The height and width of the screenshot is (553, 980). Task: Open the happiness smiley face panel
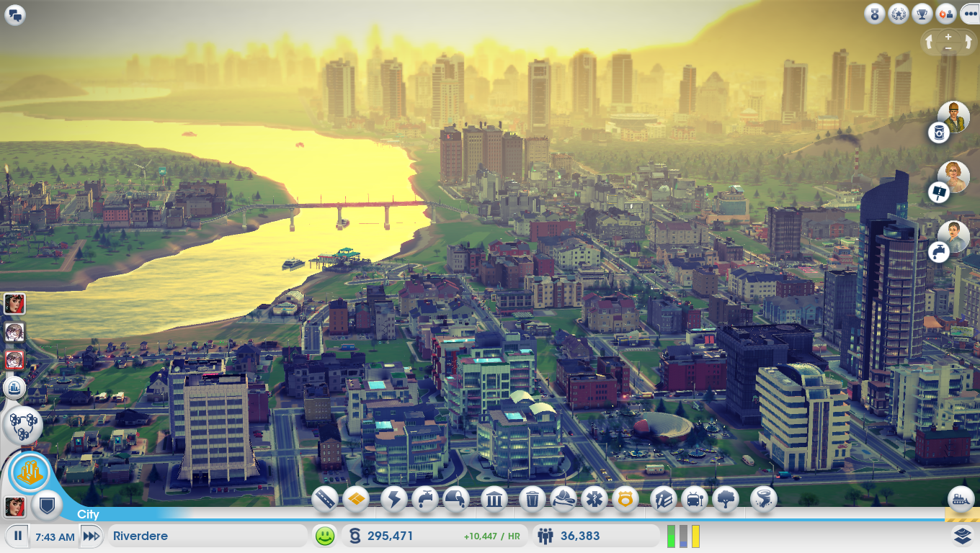[x=325, y=536]
